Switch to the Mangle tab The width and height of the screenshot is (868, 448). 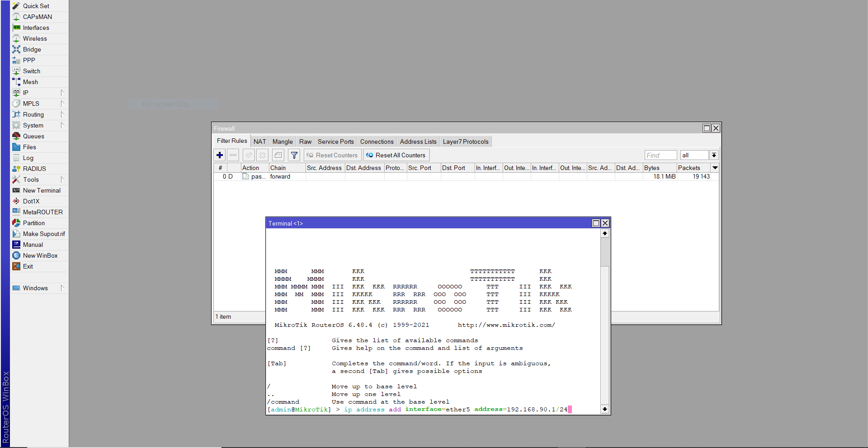pos(283,141)
